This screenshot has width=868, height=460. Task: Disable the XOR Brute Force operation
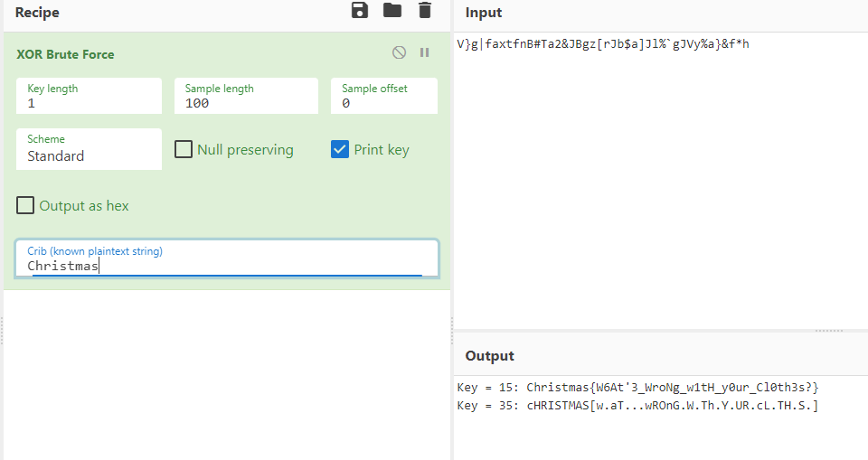pyautogui.click(x=399, y=53)
